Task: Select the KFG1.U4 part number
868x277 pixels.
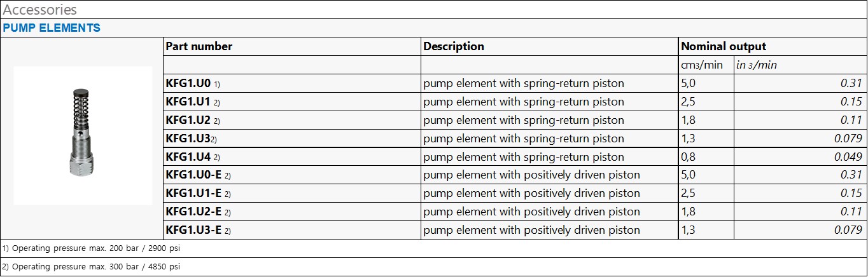Action: pos(188,157)
